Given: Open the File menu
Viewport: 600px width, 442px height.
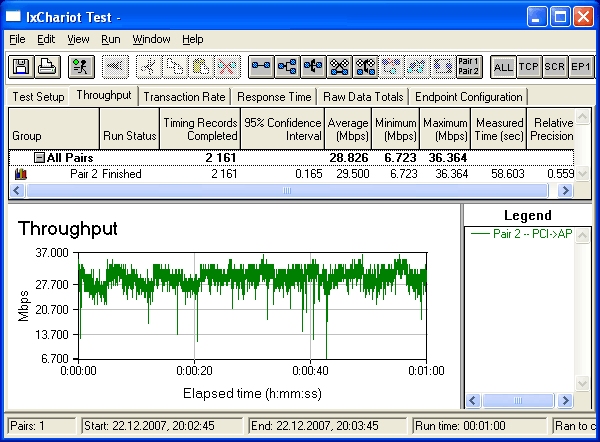Looking at the screenshot, I should pyautogui.click(x=17, y=39).
